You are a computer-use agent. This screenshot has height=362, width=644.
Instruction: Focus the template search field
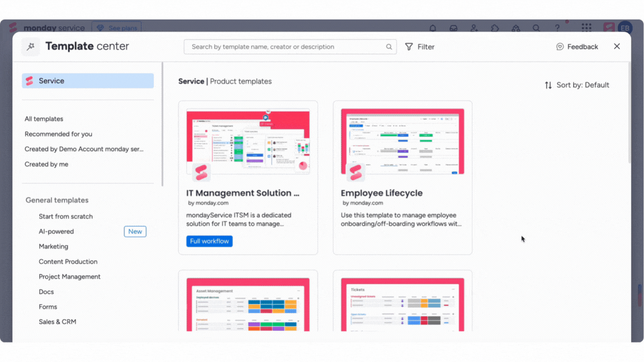(290, 47)
